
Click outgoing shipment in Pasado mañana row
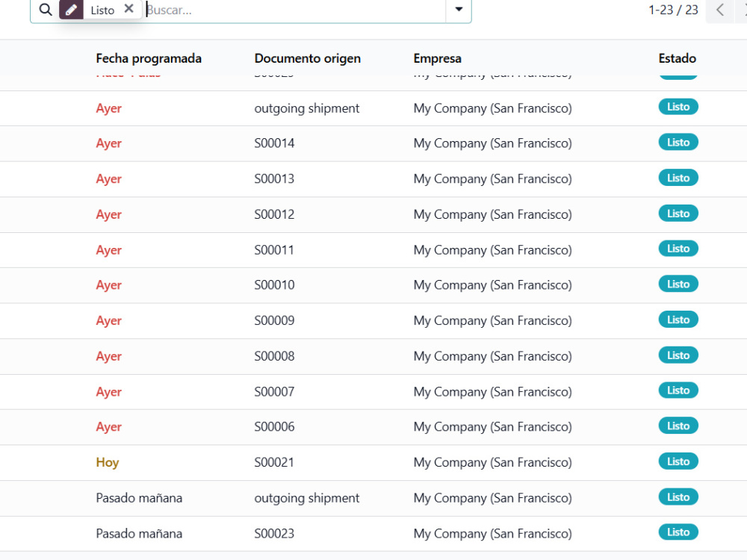point(307,498)
